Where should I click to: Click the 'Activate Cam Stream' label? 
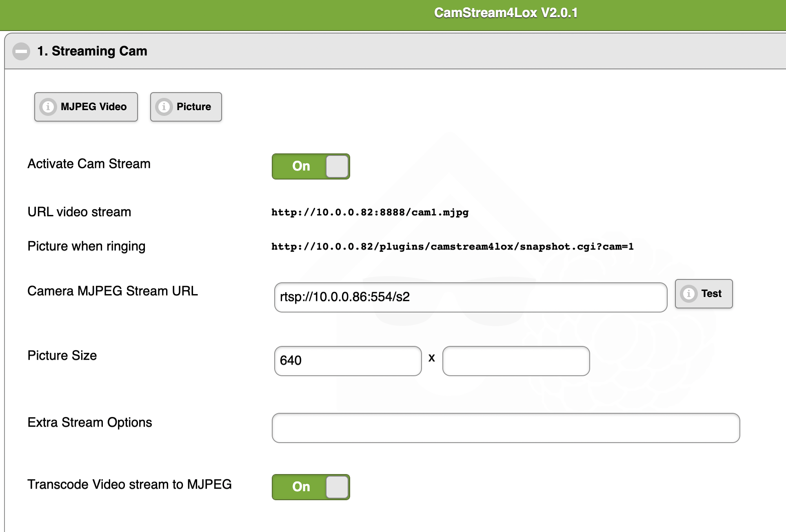[x=89, y=164]
